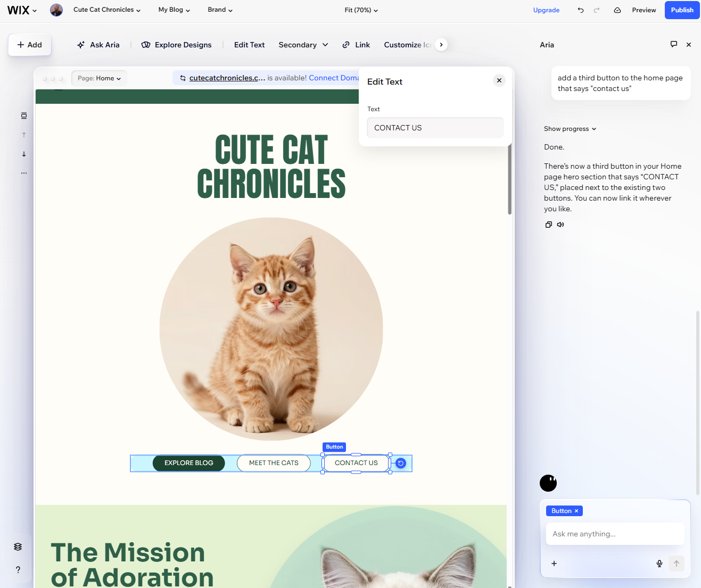Click the Connect Domain link in the banner

[x=334, y=78]
